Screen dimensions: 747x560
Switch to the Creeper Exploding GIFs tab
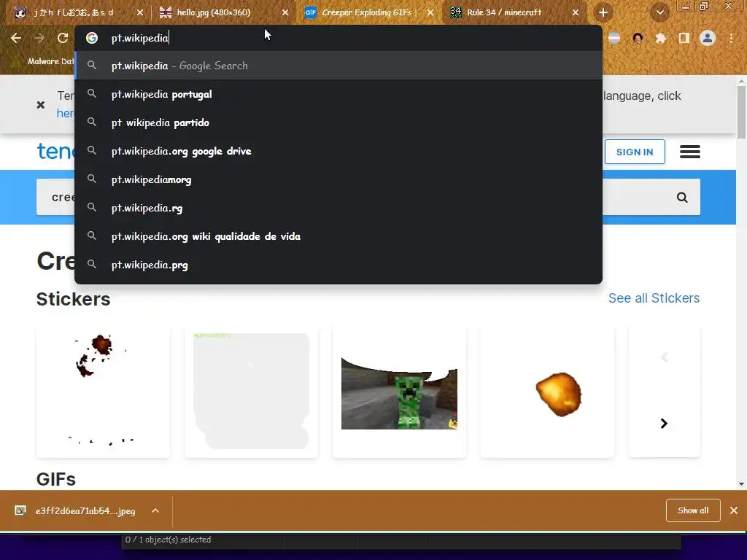tap(366, 12)
